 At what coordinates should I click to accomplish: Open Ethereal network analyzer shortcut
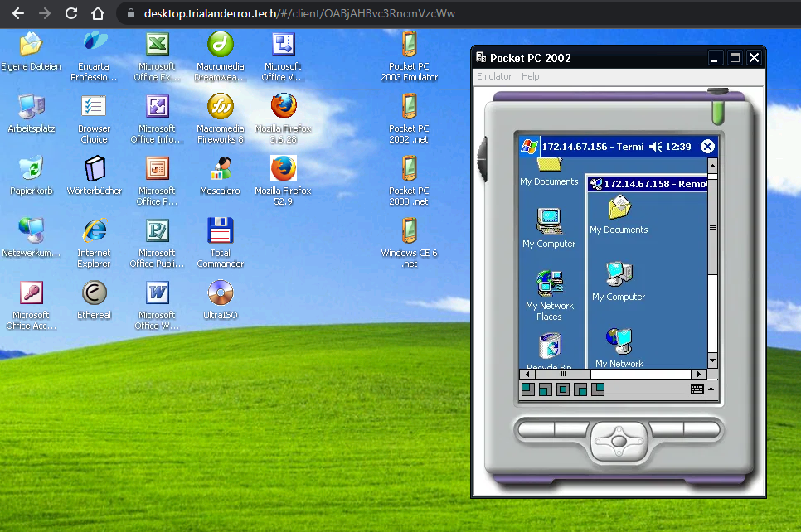[94, 301]
